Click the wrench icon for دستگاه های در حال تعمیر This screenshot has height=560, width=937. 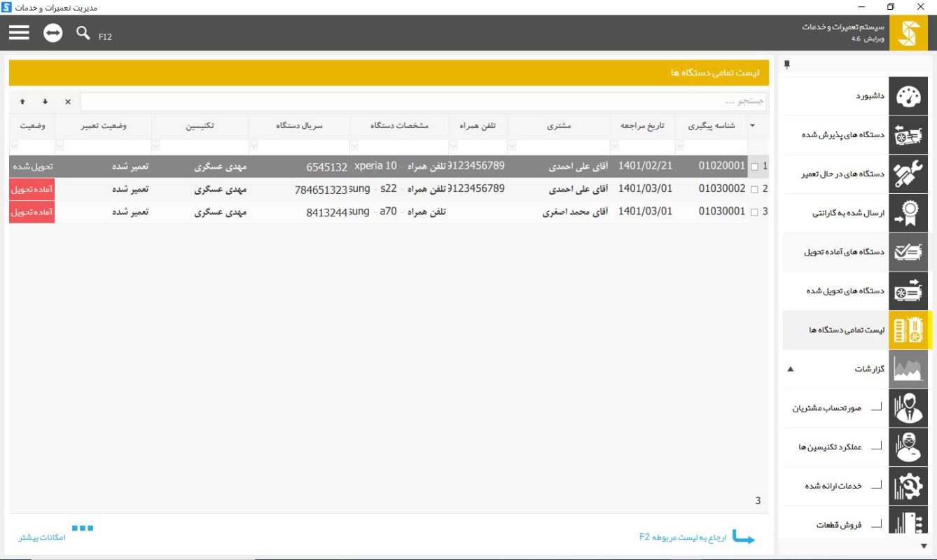pyautogui.click(x=908, y=174)
